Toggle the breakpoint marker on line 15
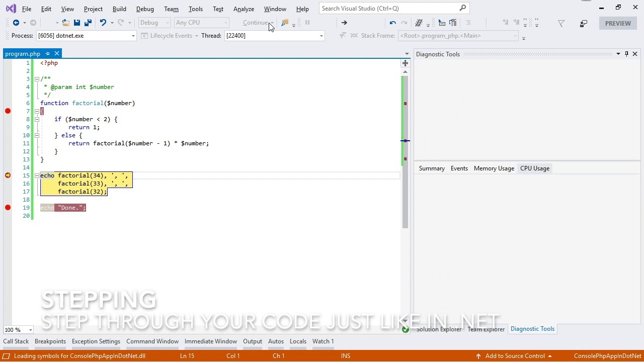The height and width of the screenshot is (362, 644). click(8, 175)
